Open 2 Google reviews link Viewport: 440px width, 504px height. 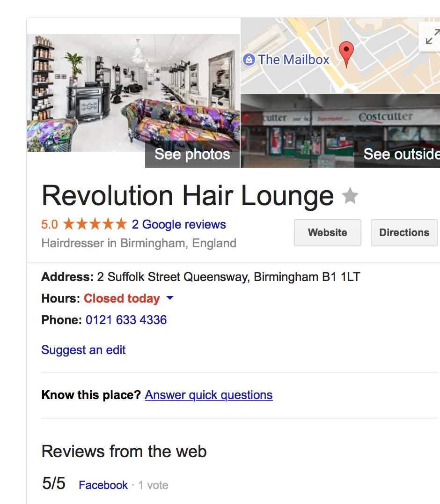click(x=179, y=224)
